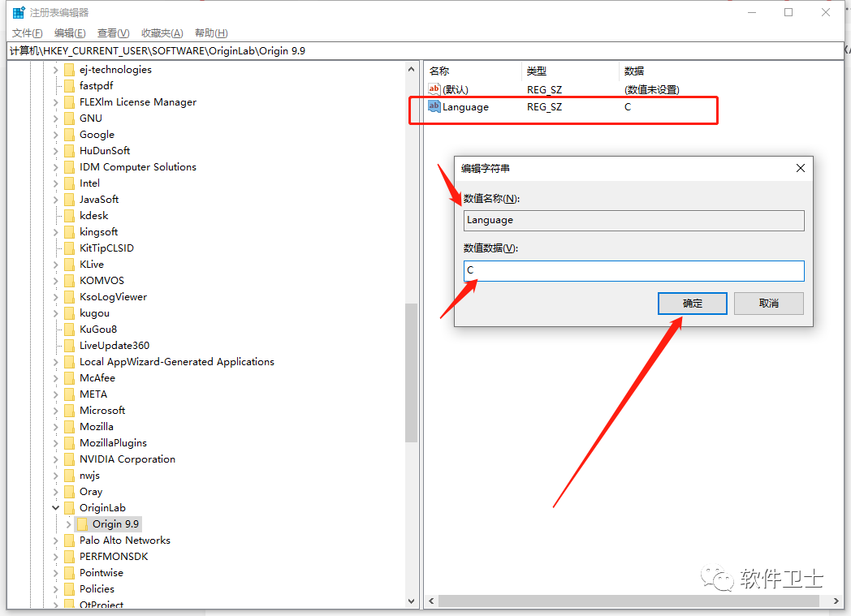The width and height of the screenshot is (851, 616).
Task: Select the nwjs tree item
Action: pos(89,476)
